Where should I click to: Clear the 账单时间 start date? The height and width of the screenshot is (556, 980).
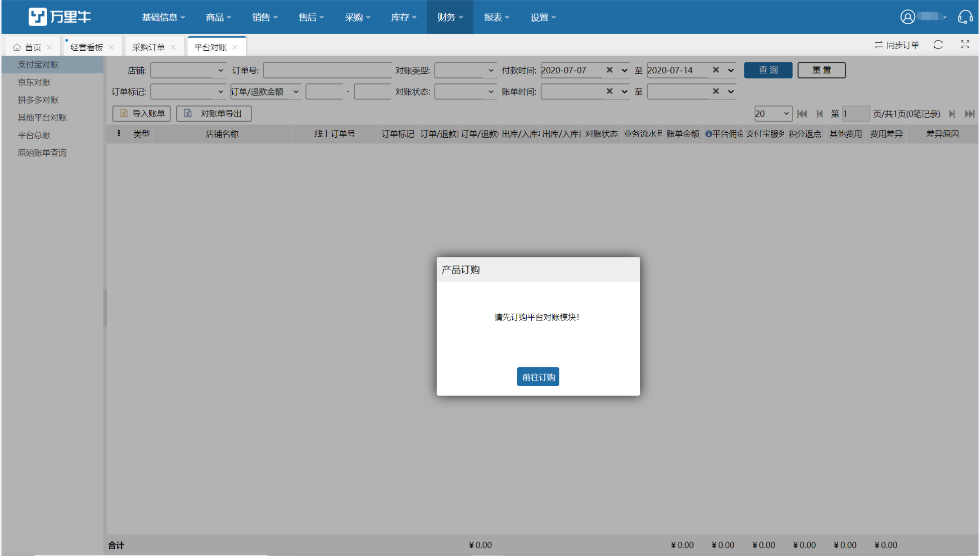click(609, 91)
